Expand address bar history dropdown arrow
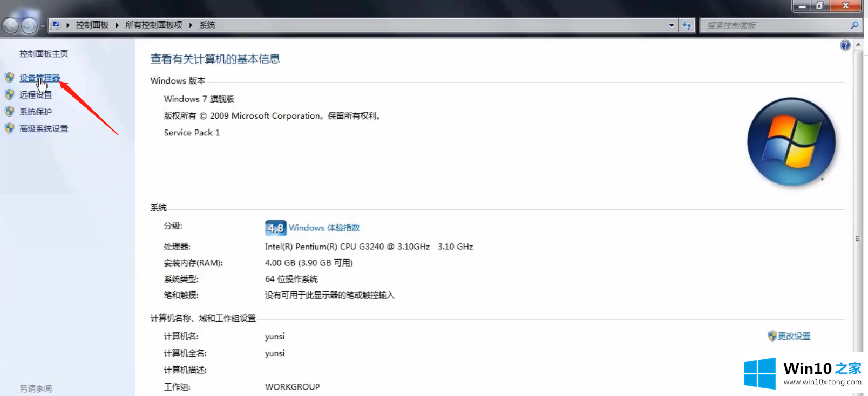This screenshot has width=868, height=396. 672,25
